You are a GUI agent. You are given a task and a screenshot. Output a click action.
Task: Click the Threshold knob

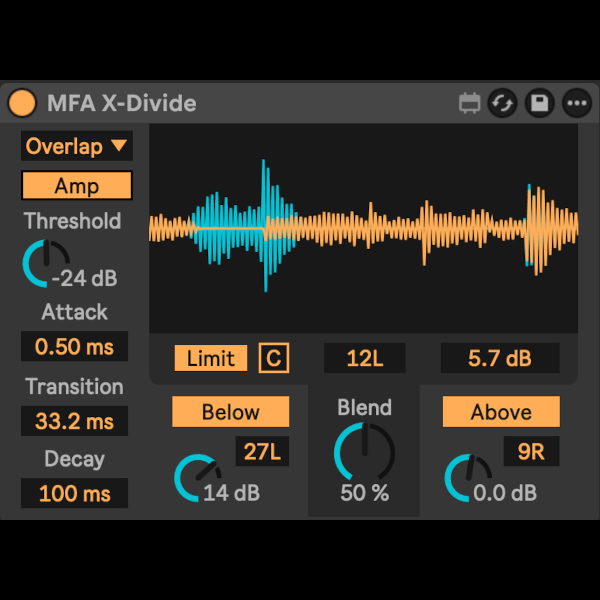click(x=44, y=262)
